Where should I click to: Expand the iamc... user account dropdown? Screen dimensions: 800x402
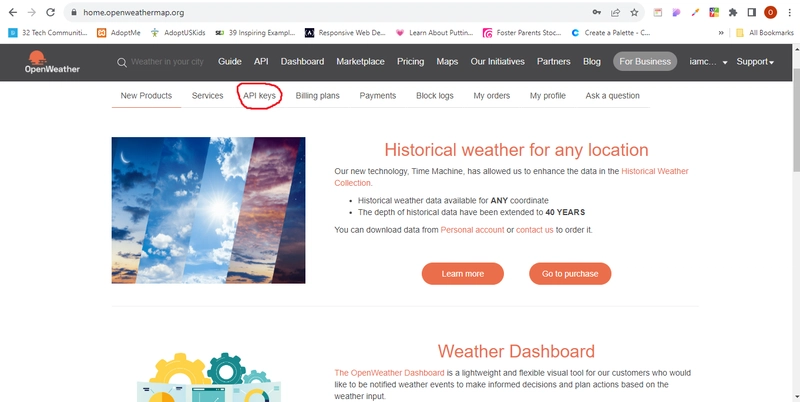[x=708, y=62]
